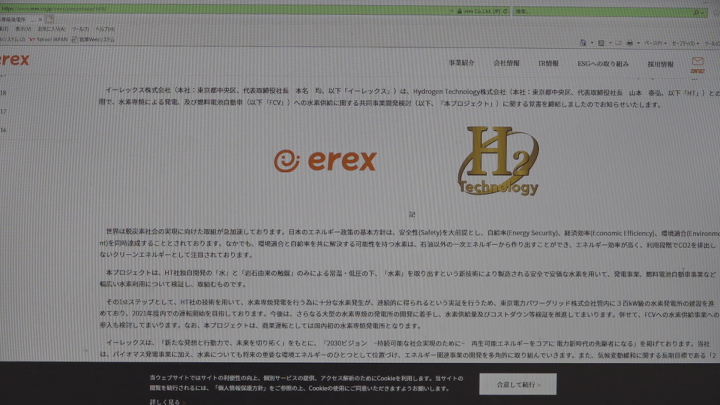This screenshot has height=405, width=720.
Task: Click the paragraph starting 世界は脱炭素社会の実現
Action: (x=409, y=243)
